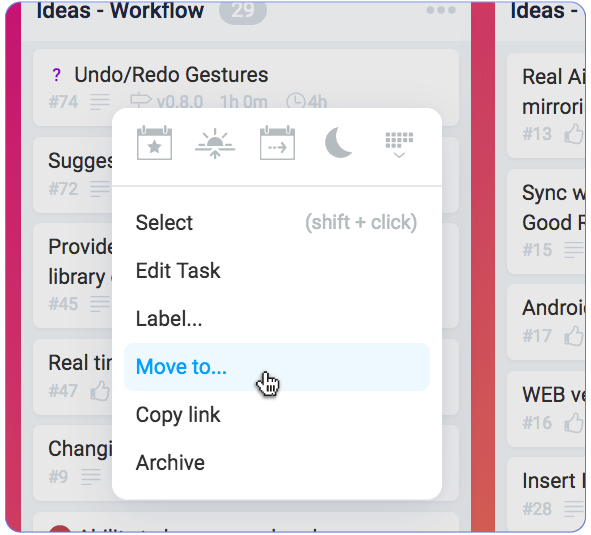Click the crescent moon icon
Screen dimensions: 591x535
338,143
